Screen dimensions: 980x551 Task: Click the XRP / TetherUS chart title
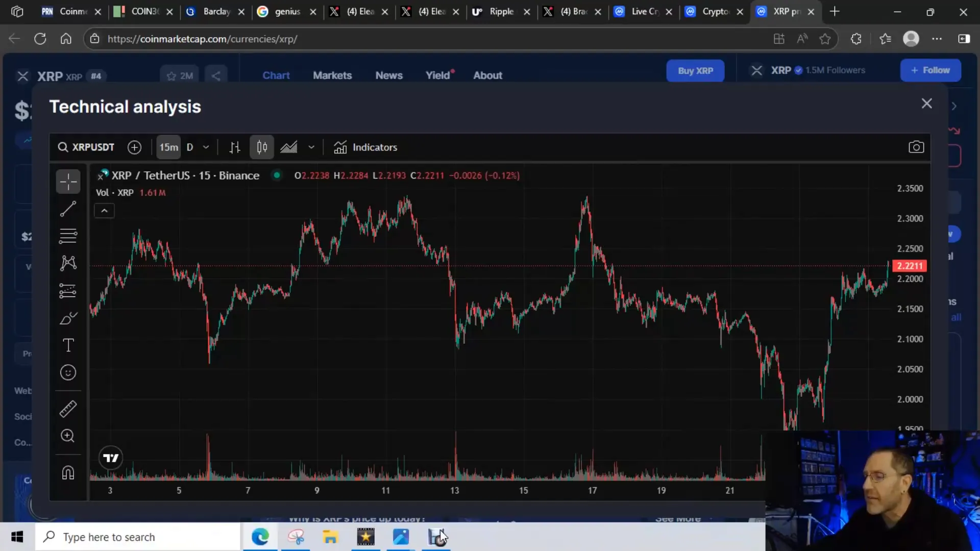click(185, 176)
